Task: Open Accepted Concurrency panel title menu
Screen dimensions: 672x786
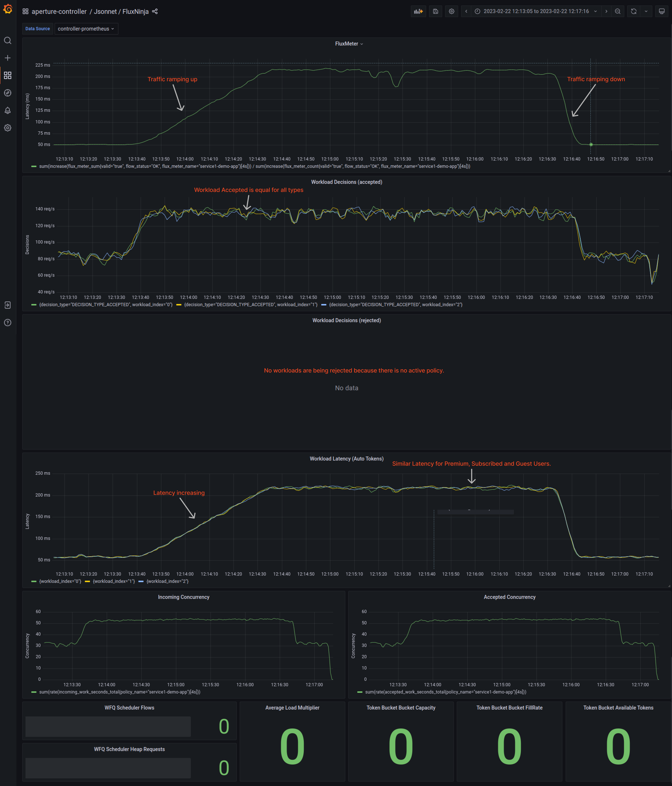Action: [x=510, y=597]
